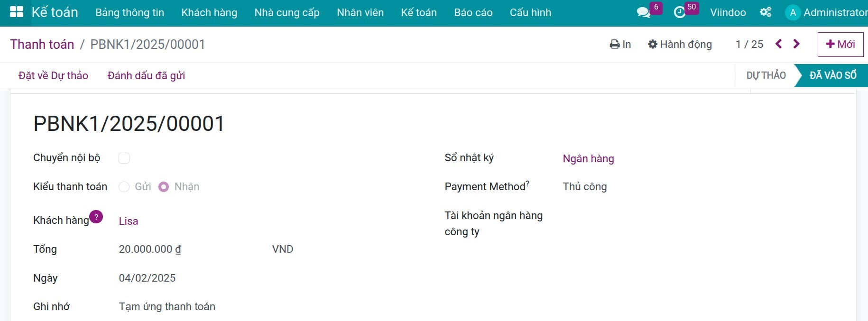Toggle the Chuyển nội bộ checkbox

pos(124,158)
